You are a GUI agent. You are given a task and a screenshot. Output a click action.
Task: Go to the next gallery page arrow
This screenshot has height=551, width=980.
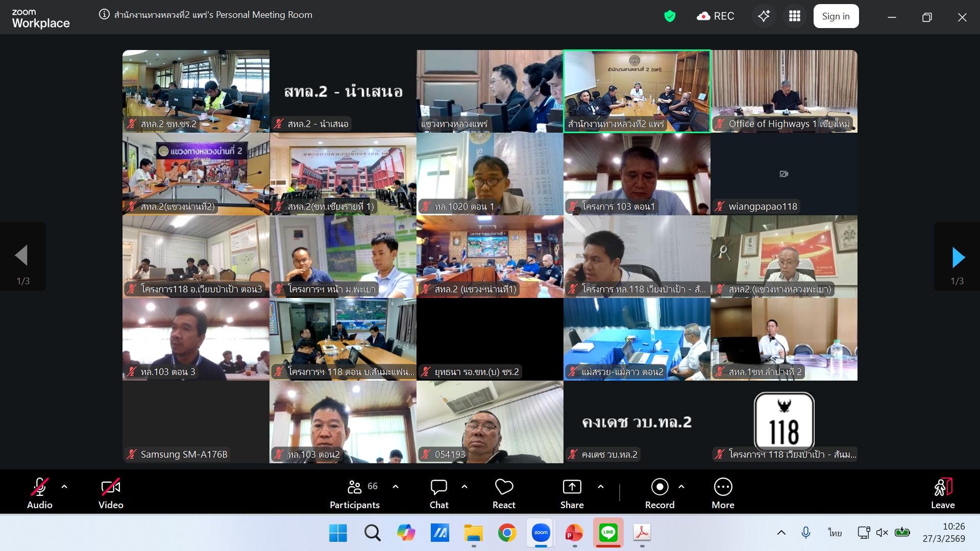(x=958, y=257)
